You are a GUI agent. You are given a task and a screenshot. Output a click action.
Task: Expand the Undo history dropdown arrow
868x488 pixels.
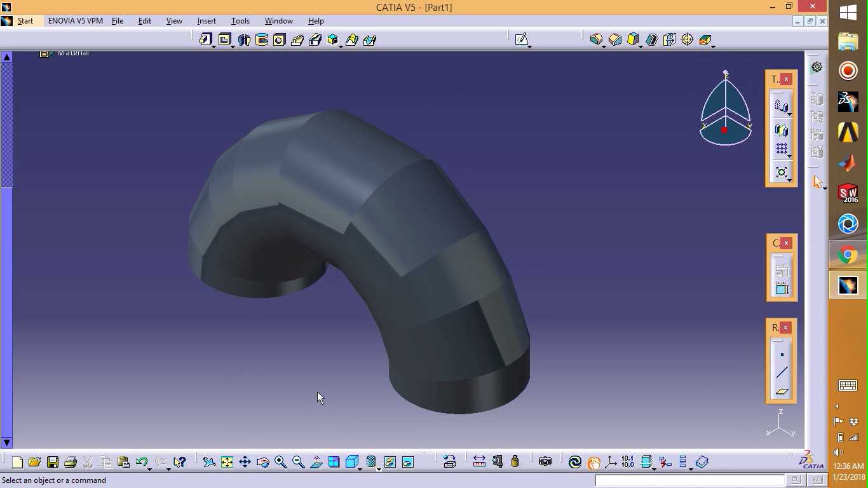click(149, 468)
